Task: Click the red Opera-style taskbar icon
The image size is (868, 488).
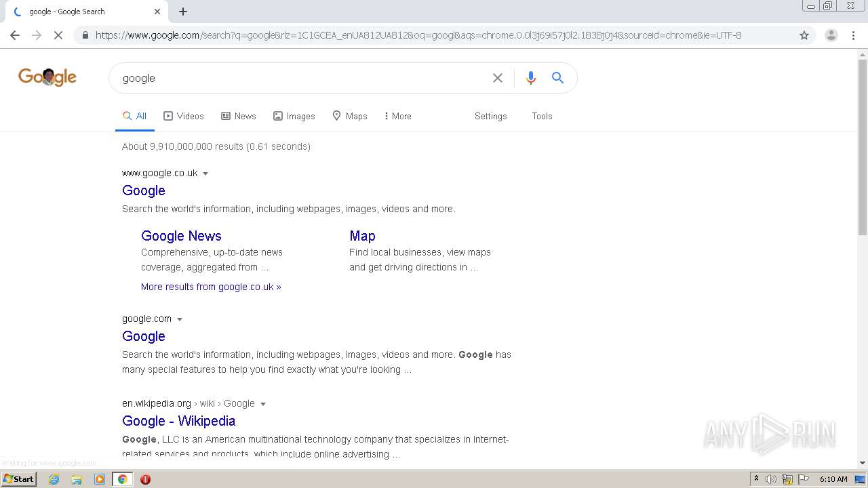Action: 145,479
